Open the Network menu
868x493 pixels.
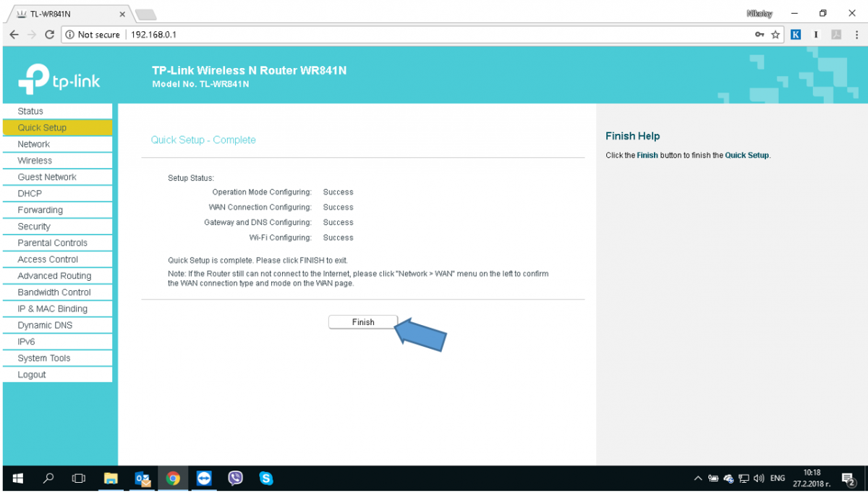point(58,144)
